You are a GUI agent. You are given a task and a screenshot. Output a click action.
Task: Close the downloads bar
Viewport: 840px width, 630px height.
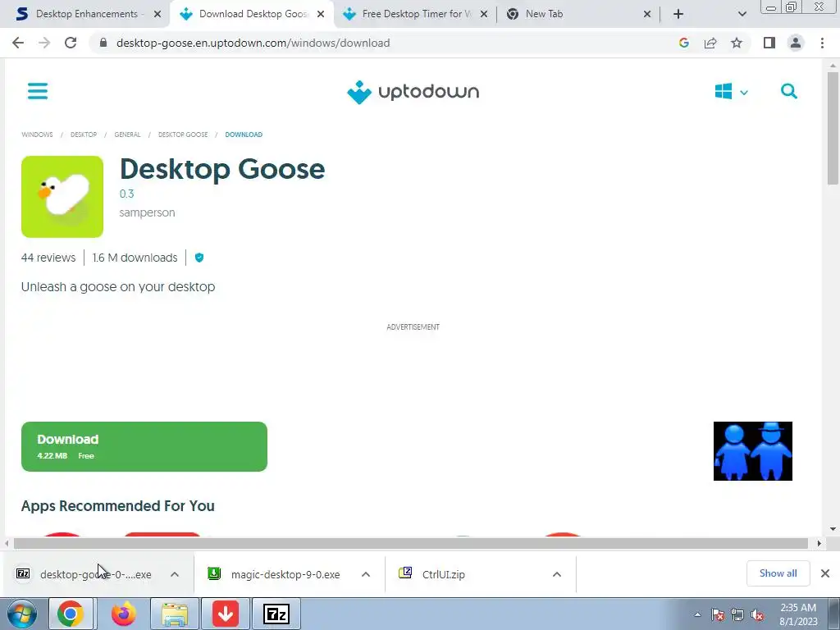click(825, 573)
